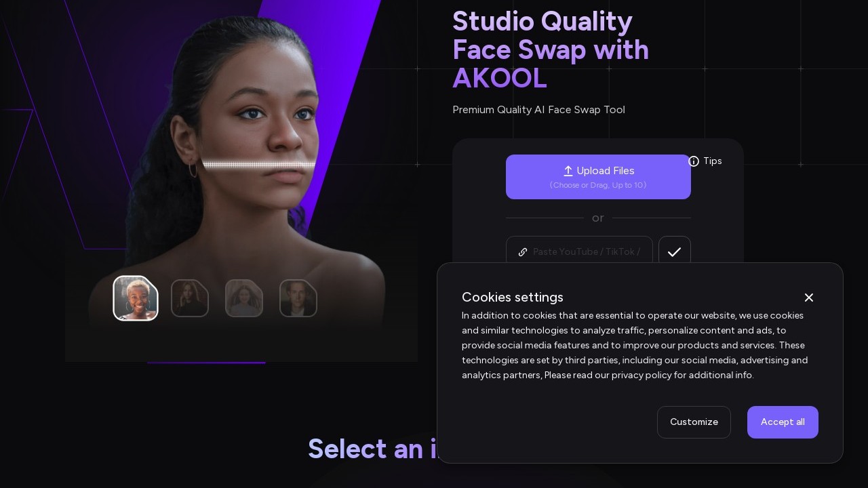The image size is (868, 488).
Task: Select the woman in black top face thumbnail
Action: [x=190, y=298]
